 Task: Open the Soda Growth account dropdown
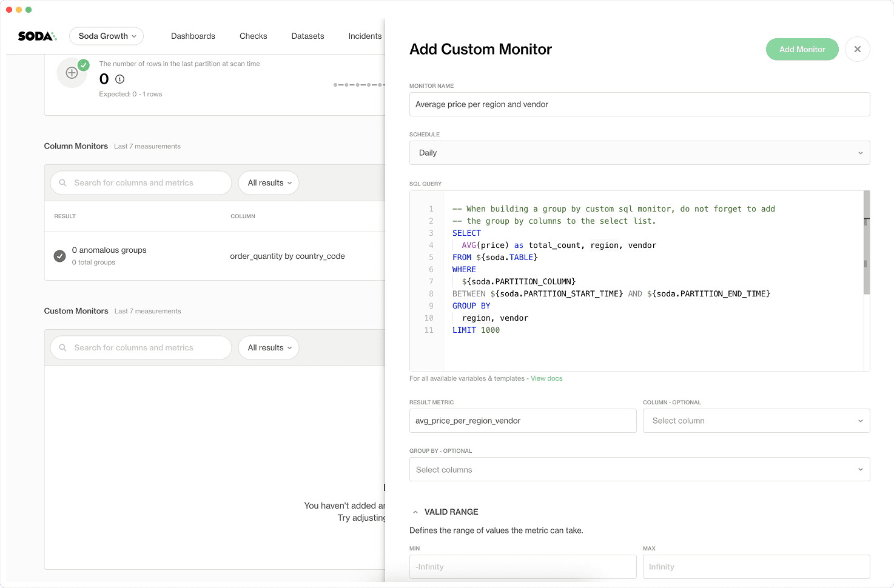click(107, 36)
